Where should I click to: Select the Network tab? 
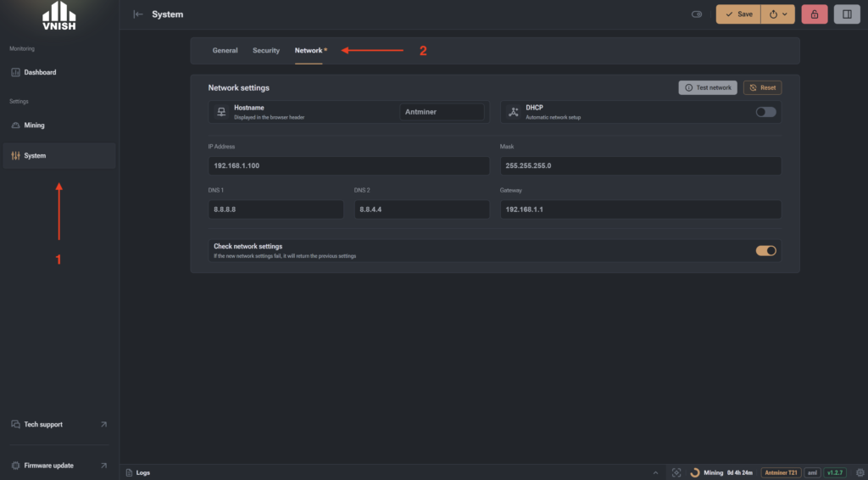[x=309, y=50]
